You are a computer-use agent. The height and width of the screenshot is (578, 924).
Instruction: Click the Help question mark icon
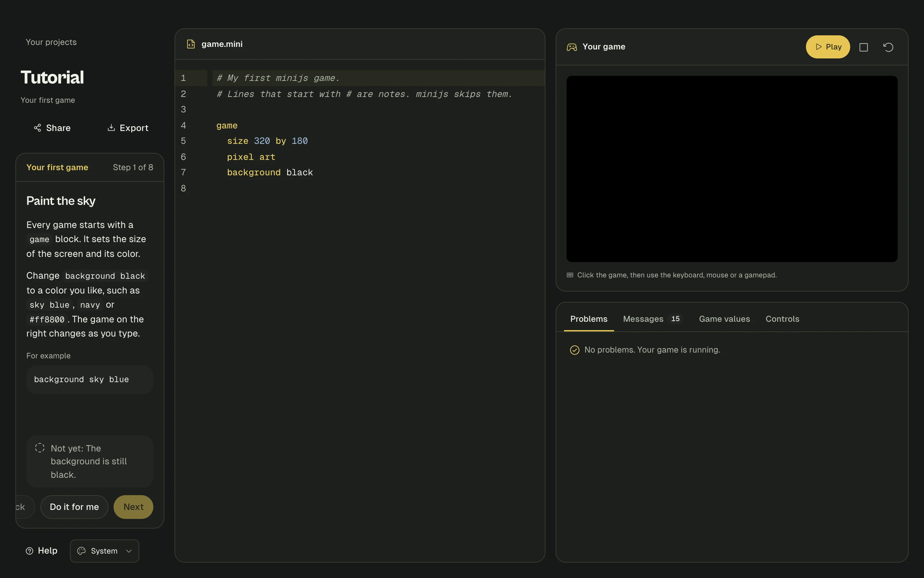click(30, 551)
